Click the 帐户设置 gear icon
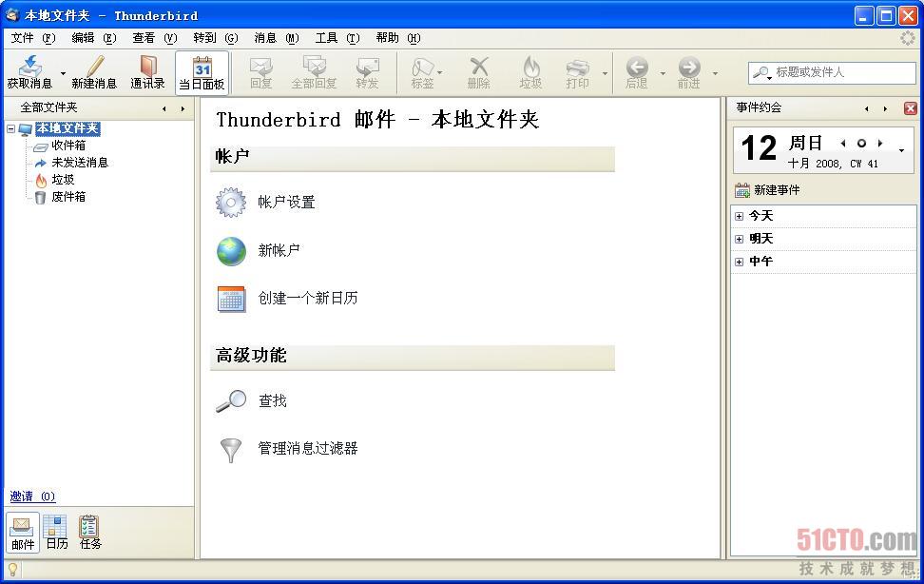This screenshot has width=924, height=584. tap(230, 203)
